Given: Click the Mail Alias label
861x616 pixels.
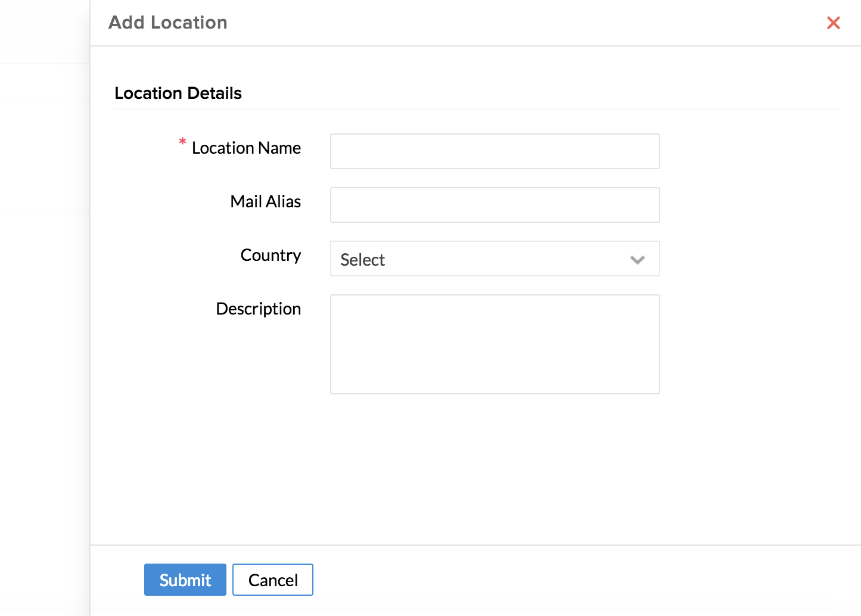Looking at the screenshot, I should pos(265,201).
